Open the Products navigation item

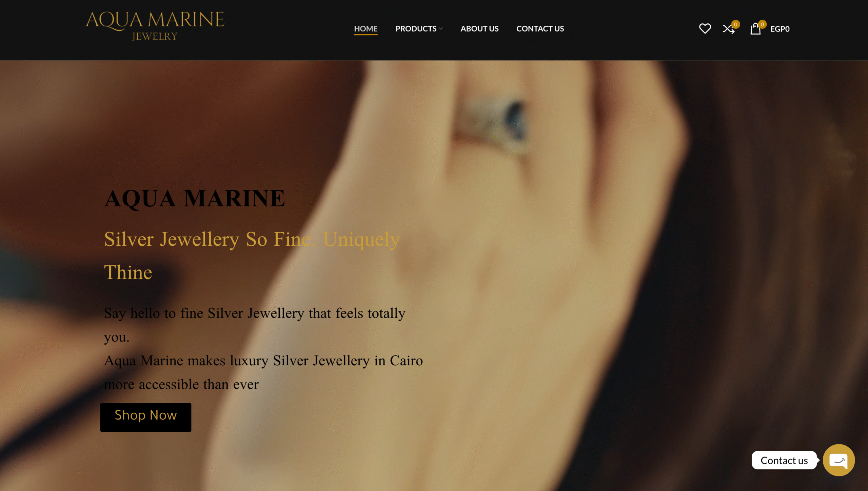pyautogui.click(x=416, y=29)
